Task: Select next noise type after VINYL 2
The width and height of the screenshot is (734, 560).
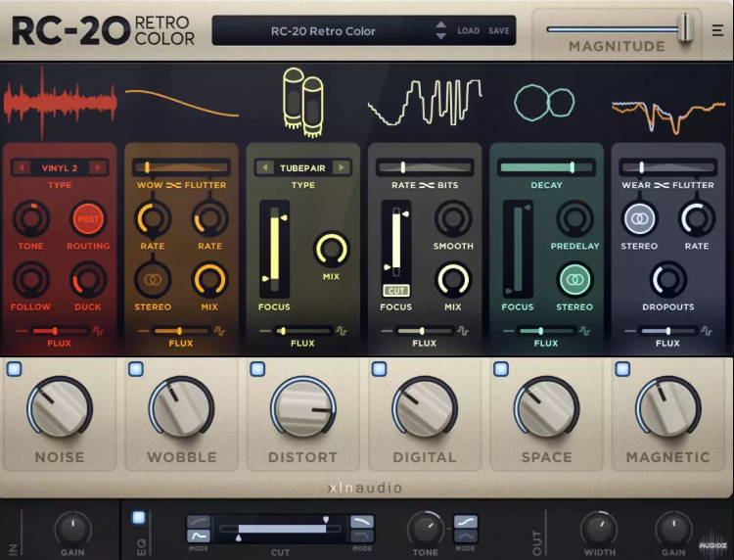Action: pyautogui.click(x=98, y=167)
